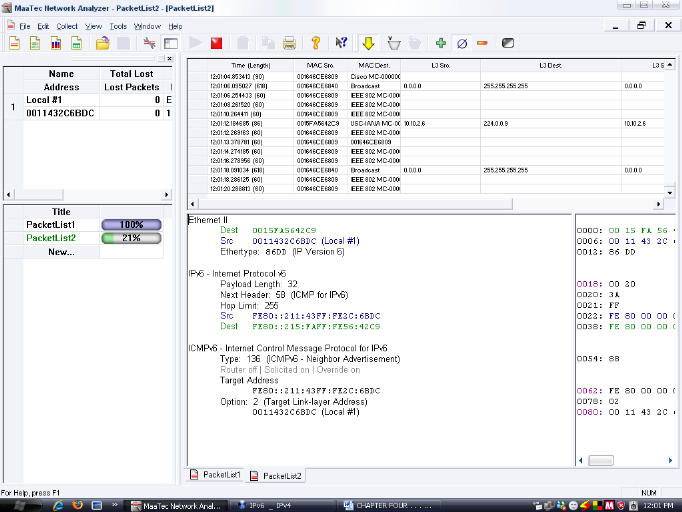Image resolution: width=682 pixels, height=512 pixels.
Task: Click New... in the packet list panel
Action: [62, 252]
